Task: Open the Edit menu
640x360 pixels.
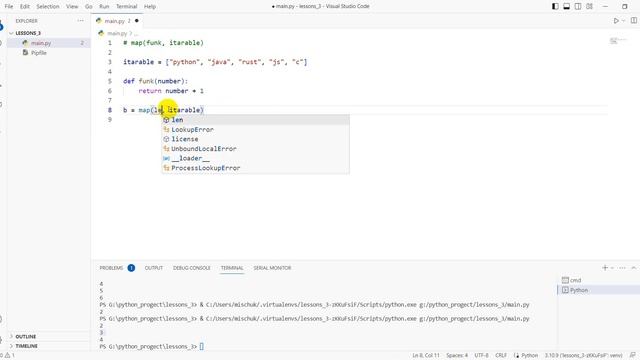Action: tap(24, 6)
